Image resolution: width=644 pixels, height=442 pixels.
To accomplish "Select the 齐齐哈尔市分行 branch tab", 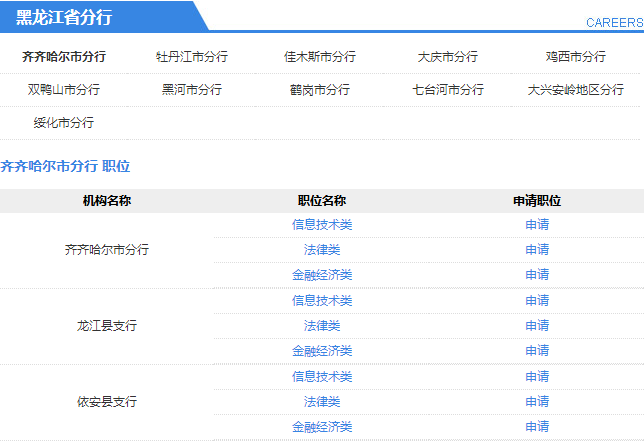I will coord(64,57).
